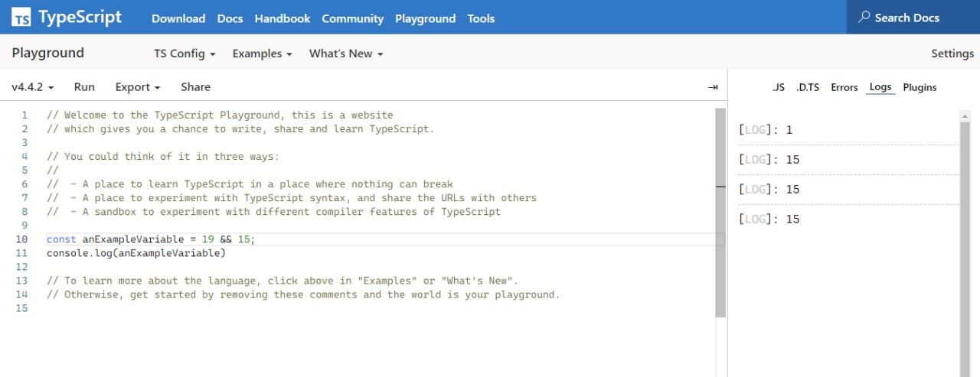Open the v4.4.2 version selector
This screenshot has width=980, height=377.
click(x=31, y=87)
